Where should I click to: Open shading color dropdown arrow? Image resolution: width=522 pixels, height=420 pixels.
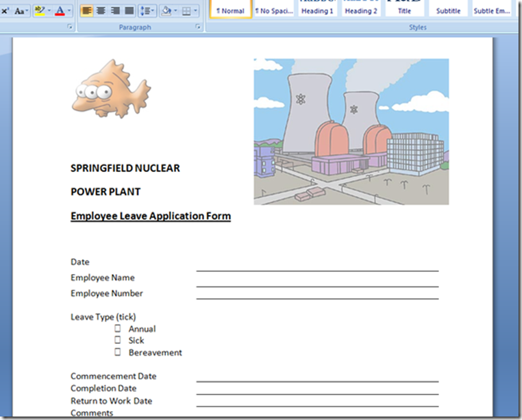[x=175, y=11]
